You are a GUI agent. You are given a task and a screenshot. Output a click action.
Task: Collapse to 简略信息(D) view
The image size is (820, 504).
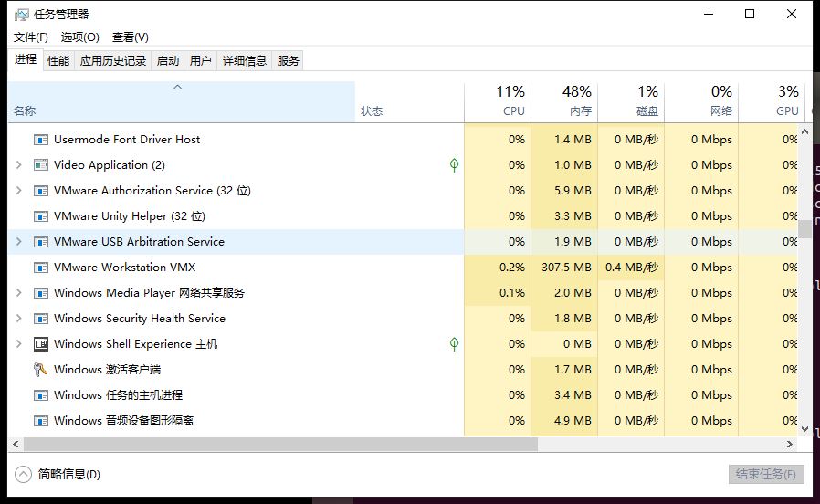tap(58, 474)
